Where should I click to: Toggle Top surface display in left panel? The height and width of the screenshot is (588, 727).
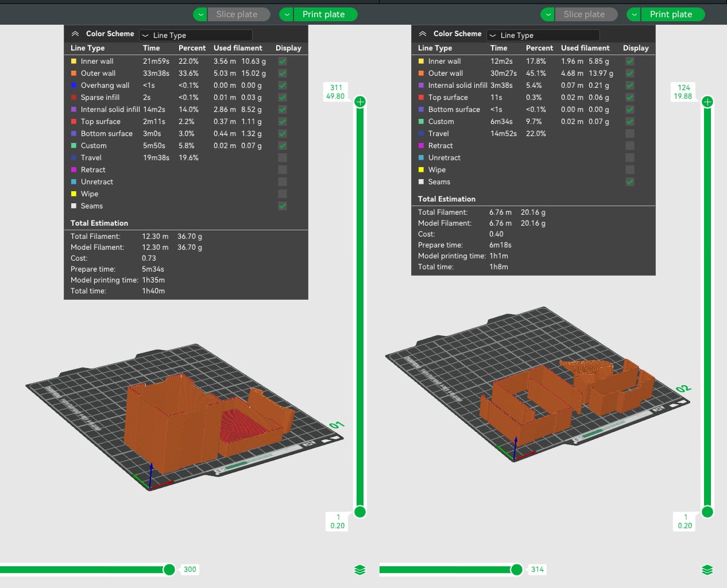pyautogui.click(x=283, y=122)
